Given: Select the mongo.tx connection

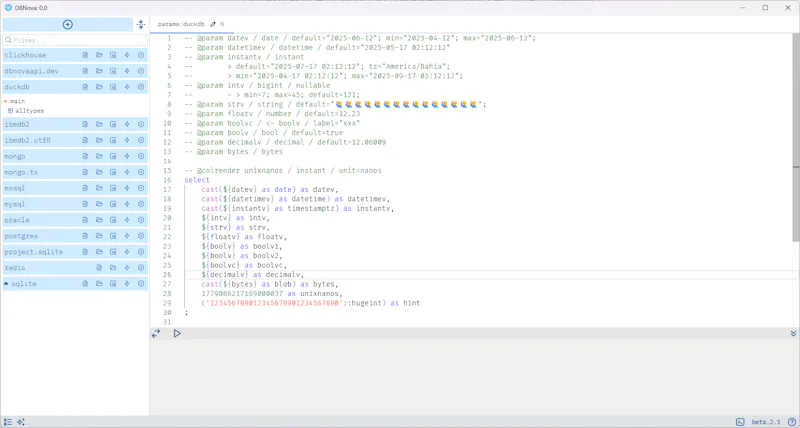Looking at the screenshot, I should click(21, 172).
